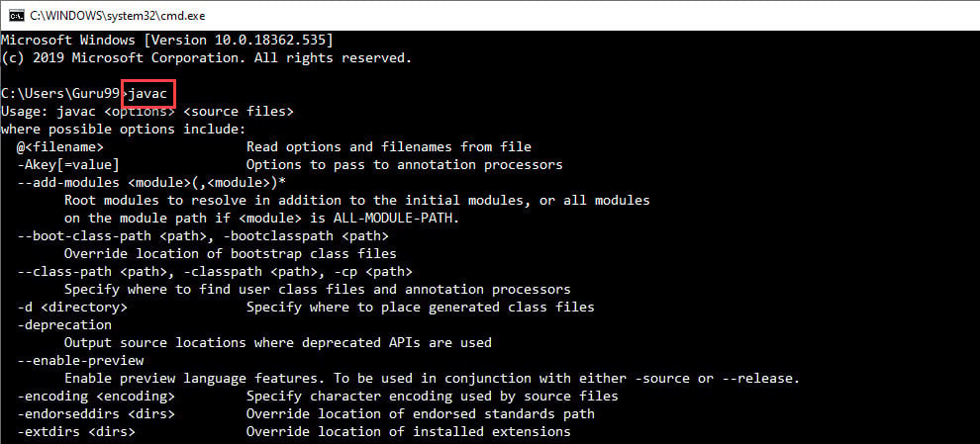Click the --add-modules option line
This screenshot has width=980, height=444.
click(151, 182)
